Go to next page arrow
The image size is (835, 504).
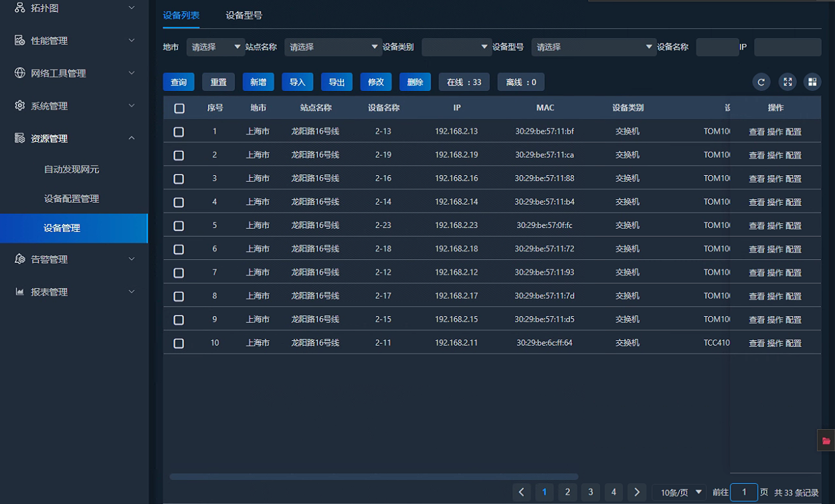(638, 493)
